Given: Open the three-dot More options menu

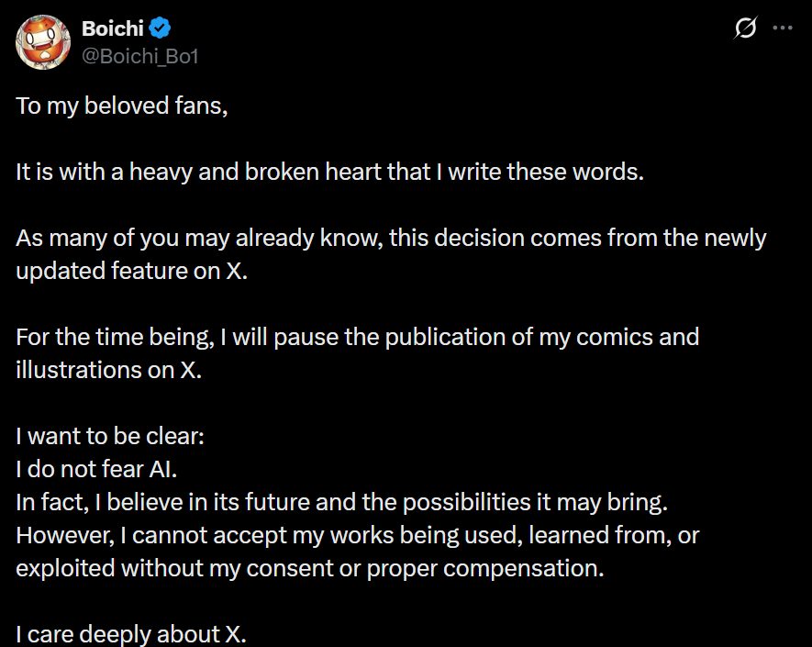Looking at the screenshot, I should pyautogui.click(x=782, y=28).
